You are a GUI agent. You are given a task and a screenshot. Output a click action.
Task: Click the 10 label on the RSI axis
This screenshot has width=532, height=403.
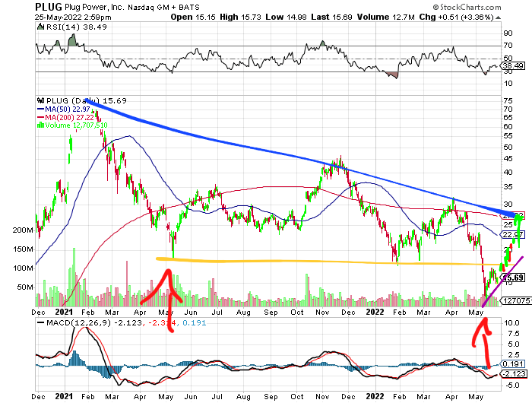[x=508, y=83]
